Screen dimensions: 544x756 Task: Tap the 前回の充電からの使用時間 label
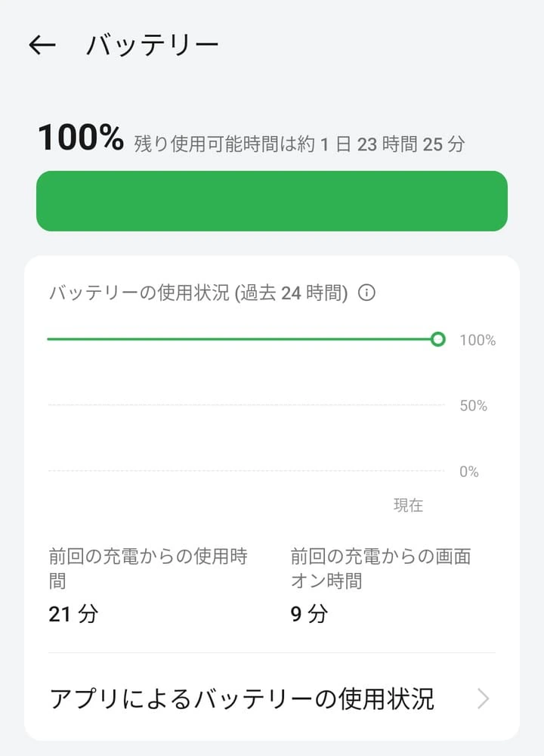coord(148,569)
